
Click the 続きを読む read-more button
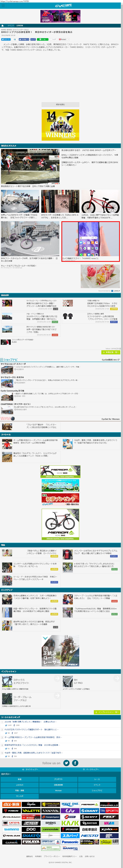point(60,104)
